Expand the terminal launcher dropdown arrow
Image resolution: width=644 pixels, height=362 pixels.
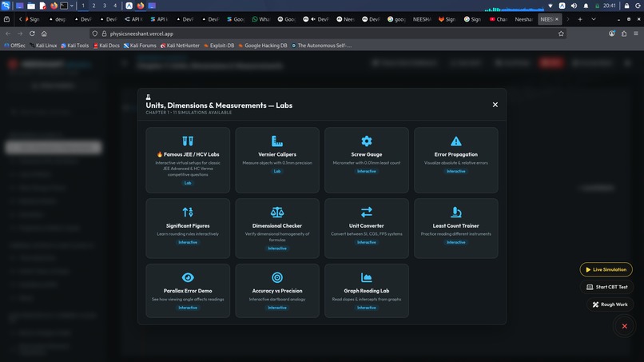click(x=71, y=6)
